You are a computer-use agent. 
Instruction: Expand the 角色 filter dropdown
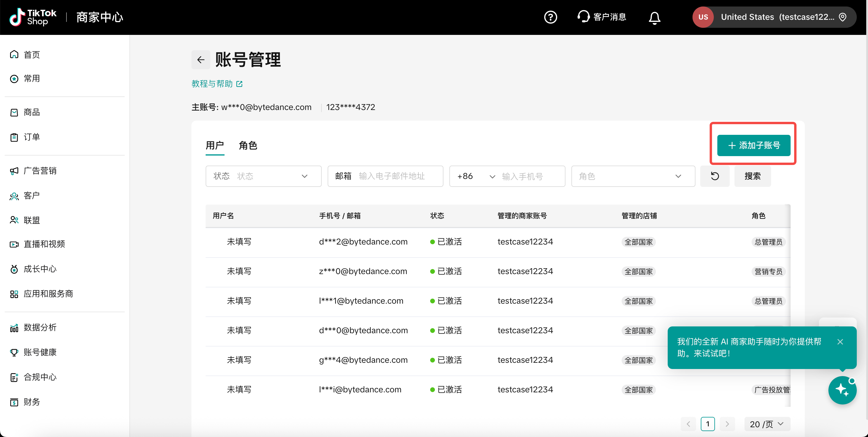click(x=633, y=176)
